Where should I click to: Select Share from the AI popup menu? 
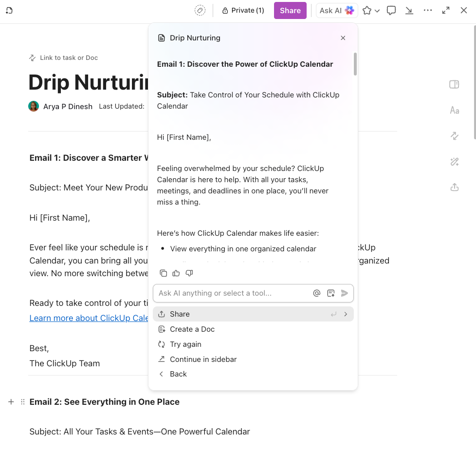(253, 314)
